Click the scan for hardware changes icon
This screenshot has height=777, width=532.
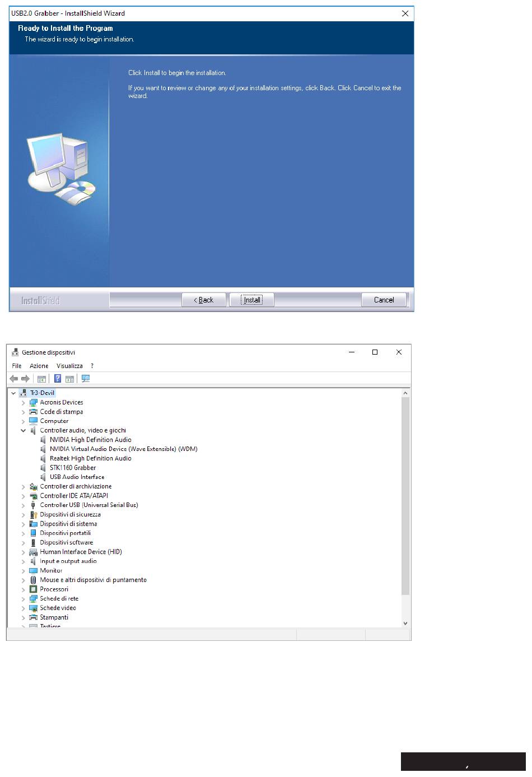[x=86, y=379]
